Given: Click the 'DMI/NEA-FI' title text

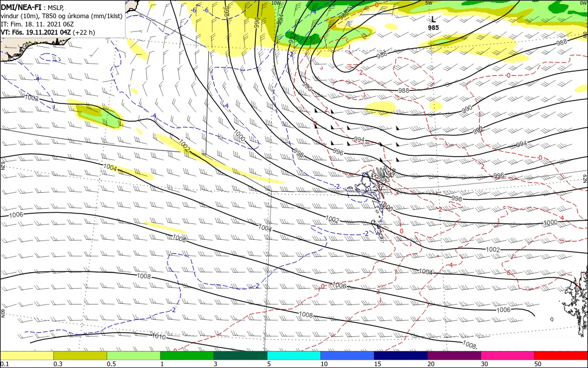Looking at the screenshot, I should [x=21, y=6].
